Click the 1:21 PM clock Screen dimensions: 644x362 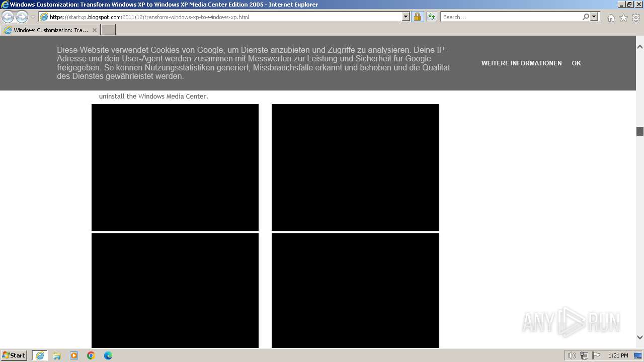(x=618, y=355)
